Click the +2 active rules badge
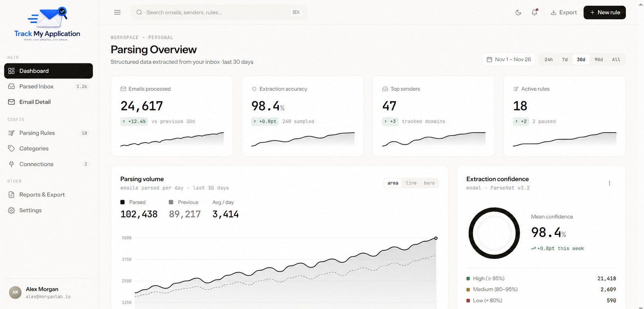 coord(521,121)
